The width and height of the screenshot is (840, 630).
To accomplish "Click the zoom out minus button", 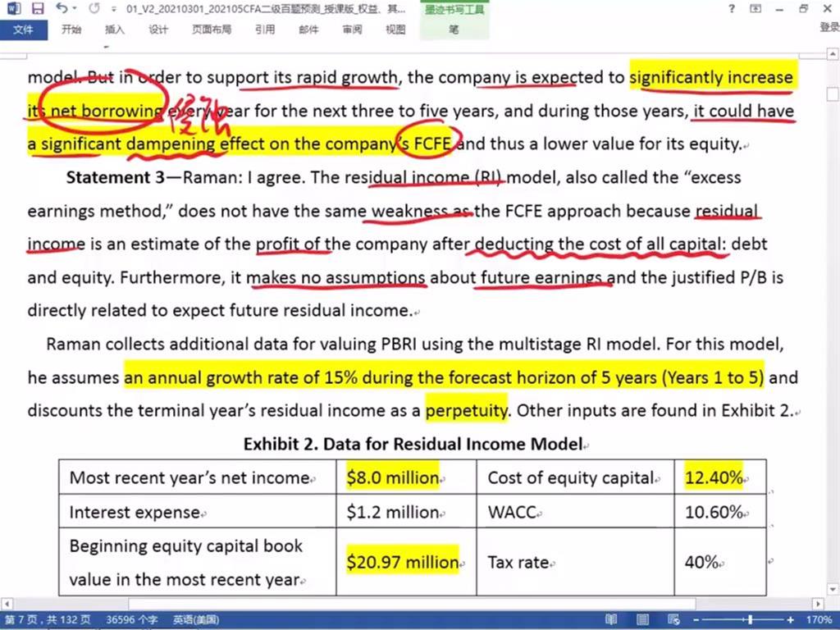I will 698,620.
